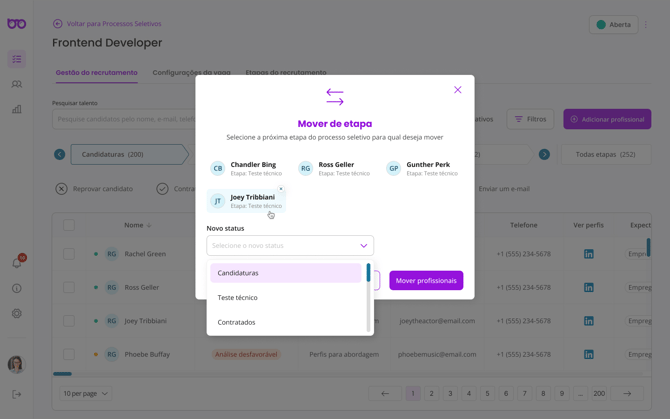This screenshot has height=419, width=670.
Task: Collapse the Novo status dropdown
Action: 363,245
